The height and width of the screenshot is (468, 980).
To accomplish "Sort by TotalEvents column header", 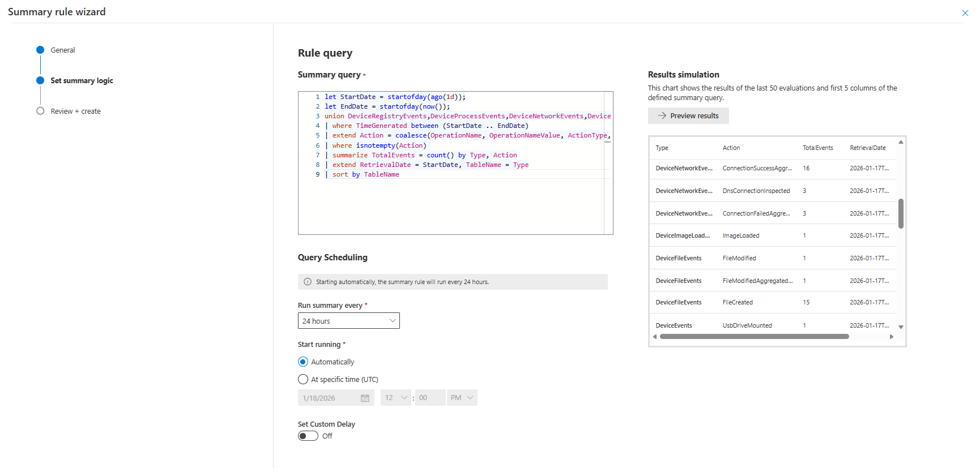I will [817, 148].
